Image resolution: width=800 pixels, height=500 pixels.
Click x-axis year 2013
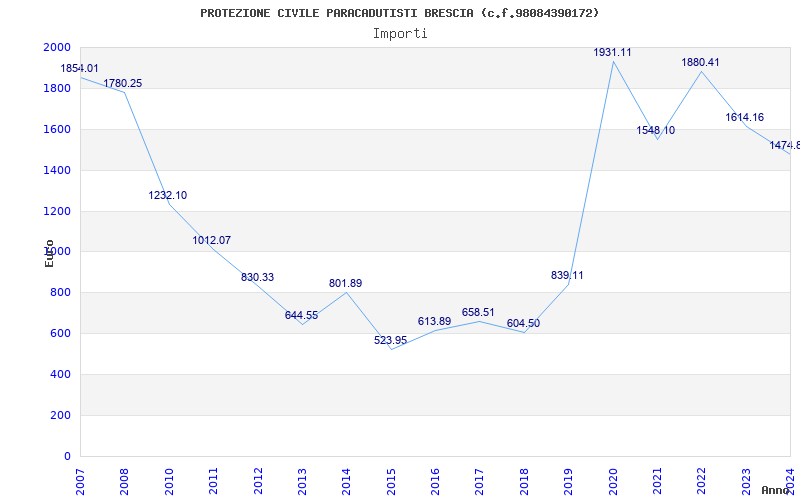[x=302, y=481]
